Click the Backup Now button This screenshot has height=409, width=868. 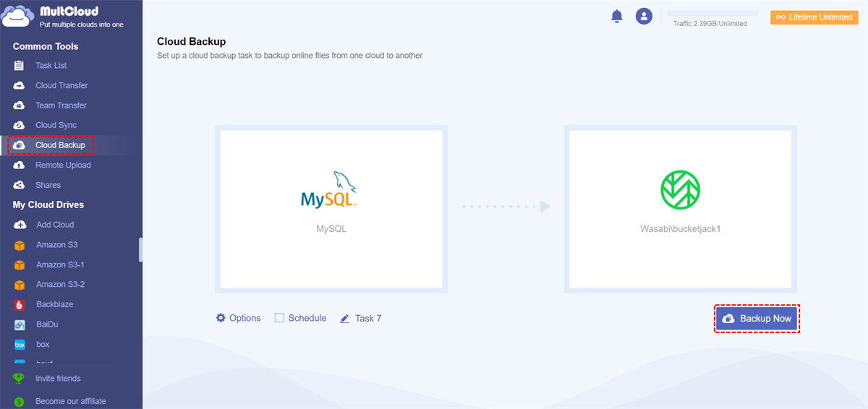(x=757, y=319)
